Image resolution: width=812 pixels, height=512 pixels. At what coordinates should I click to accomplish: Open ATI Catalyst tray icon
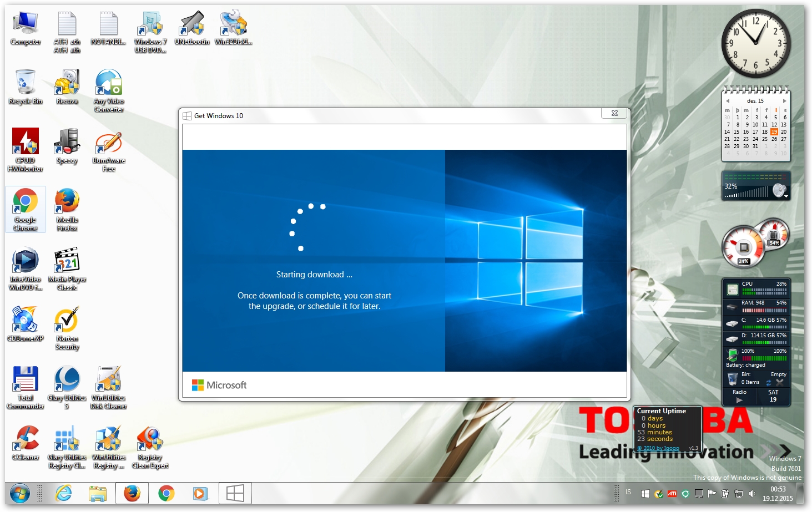tap(672, 494)
